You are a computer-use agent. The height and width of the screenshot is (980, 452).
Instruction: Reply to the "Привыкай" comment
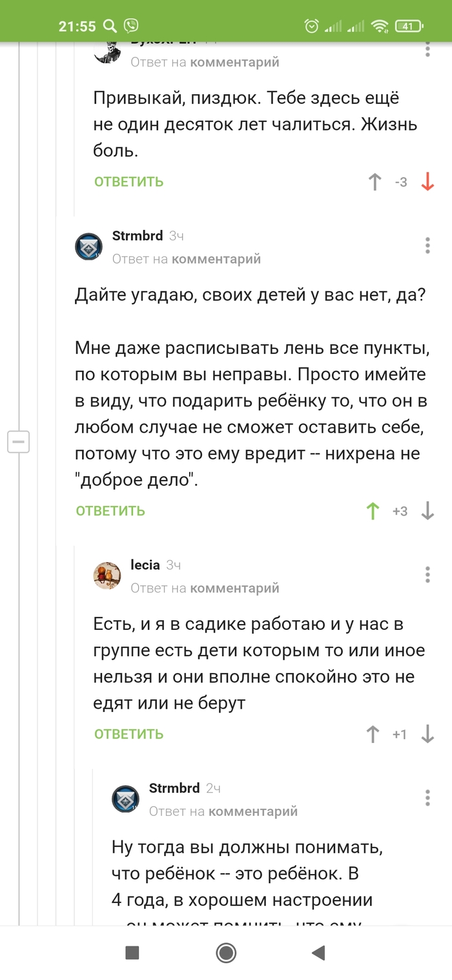coord(128,182)
